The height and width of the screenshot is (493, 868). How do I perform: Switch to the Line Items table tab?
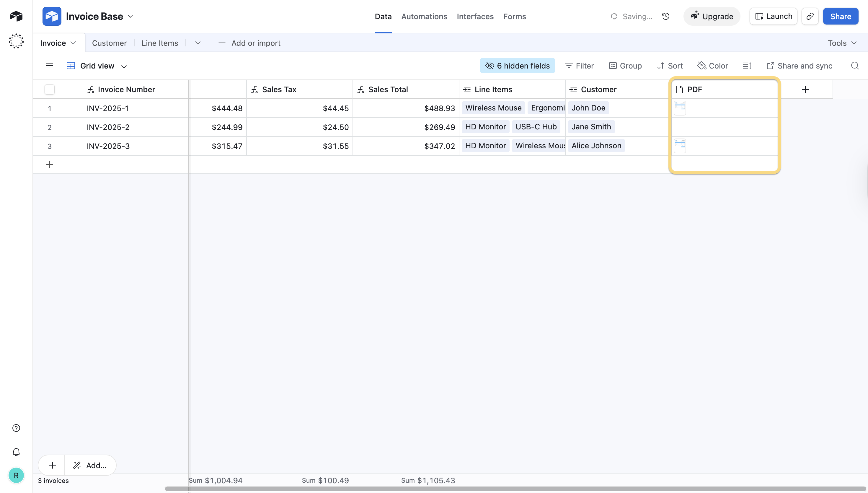point(160,43)
